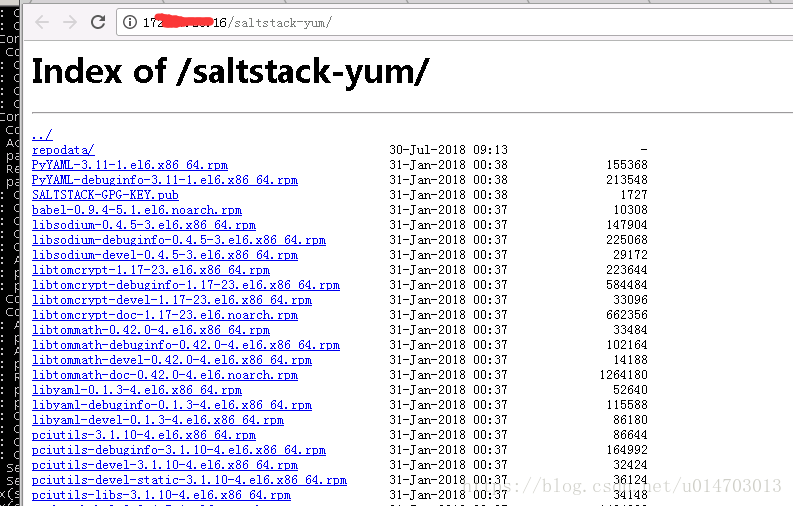Download libtommath-doc-0.42.0-4 noarch rpm
The height and width of the screenshot is (506, 793).
point(165,375)
